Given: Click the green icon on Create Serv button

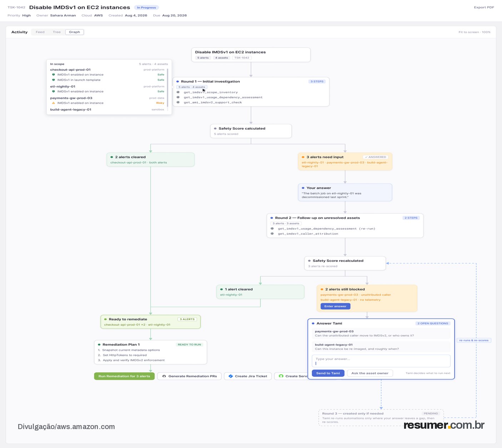Looking at the screenshot, I should (281, 376).
